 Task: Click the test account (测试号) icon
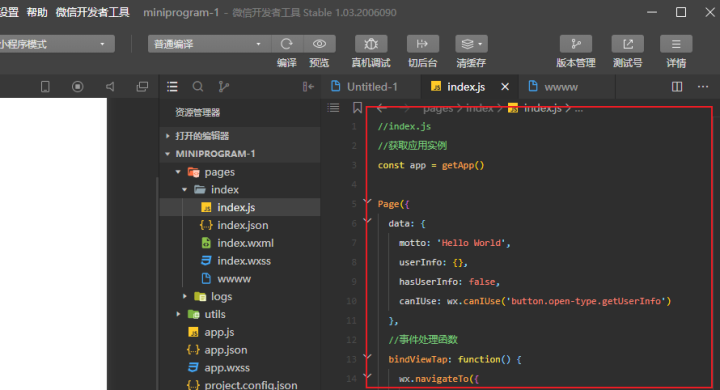[628, 44]
